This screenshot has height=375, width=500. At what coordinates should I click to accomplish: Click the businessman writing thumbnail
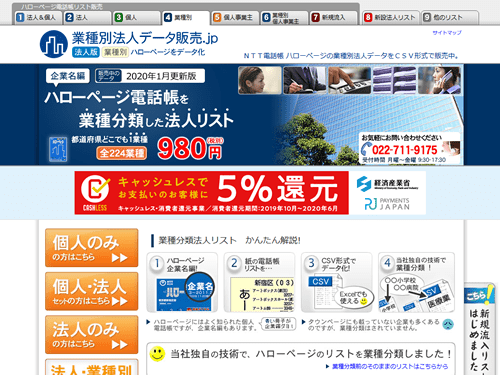(305, 80)
